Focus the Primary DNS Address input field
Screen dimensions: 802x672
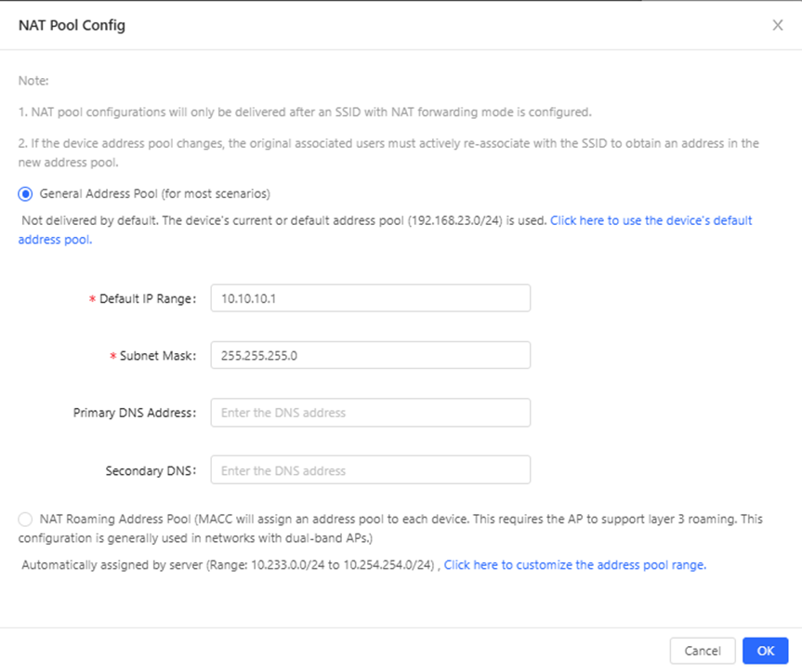point(370,413)
